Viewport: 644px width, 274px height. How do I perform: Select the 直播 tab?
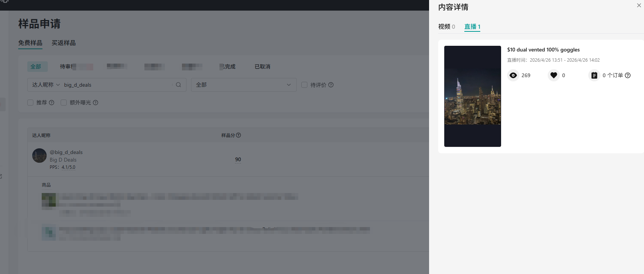472,26
